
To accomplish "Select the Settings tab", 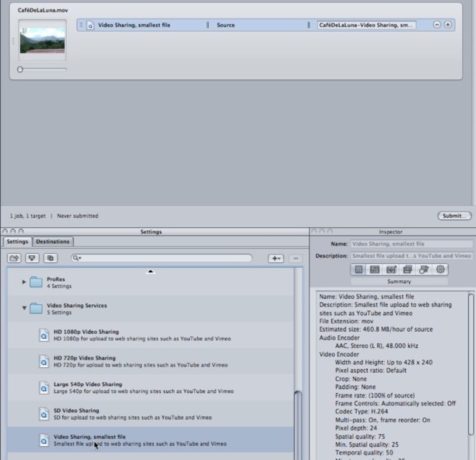I will 17,242.
